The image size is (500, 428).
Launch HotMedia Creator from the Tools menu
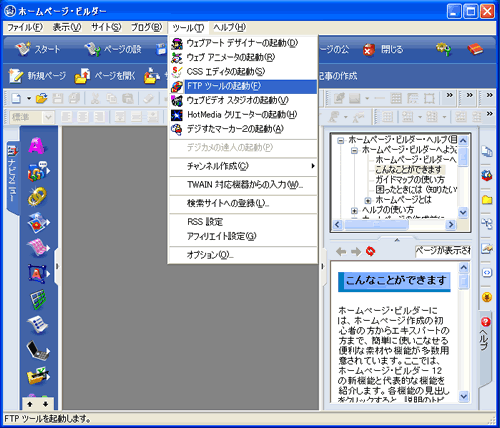tap(243, 115)
